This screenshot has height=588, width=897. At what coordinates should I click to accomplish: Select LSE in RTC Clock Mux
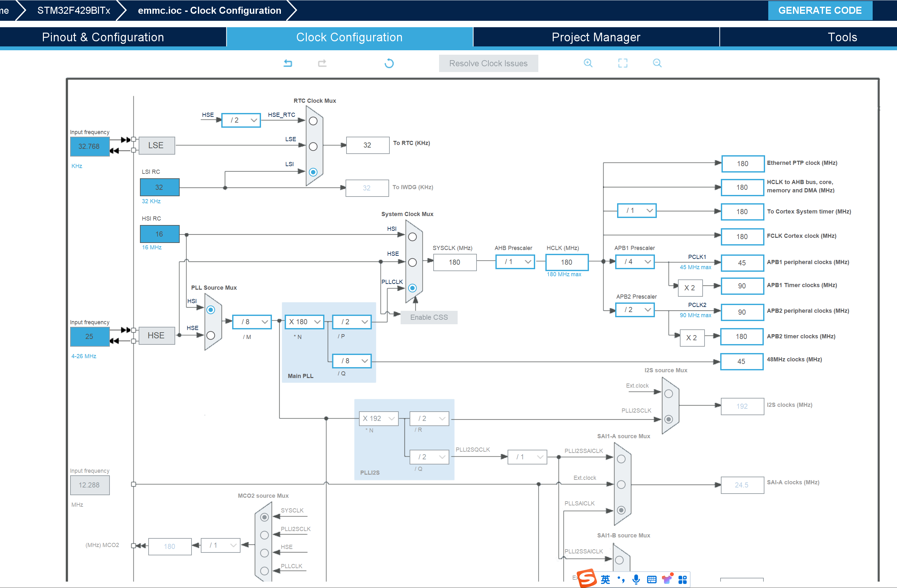pos(313,147)
